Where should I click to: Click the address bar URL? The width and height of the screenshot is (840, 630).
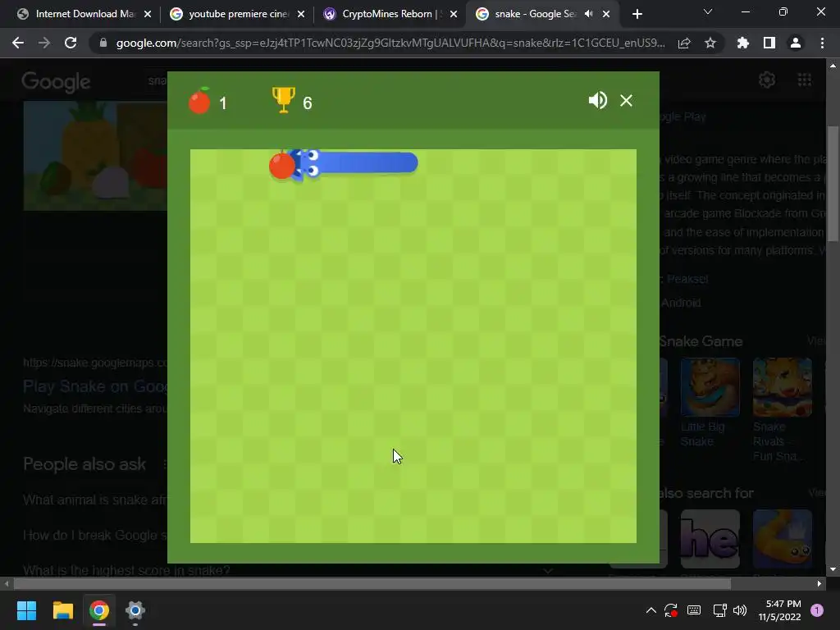(x=390, y=43)
